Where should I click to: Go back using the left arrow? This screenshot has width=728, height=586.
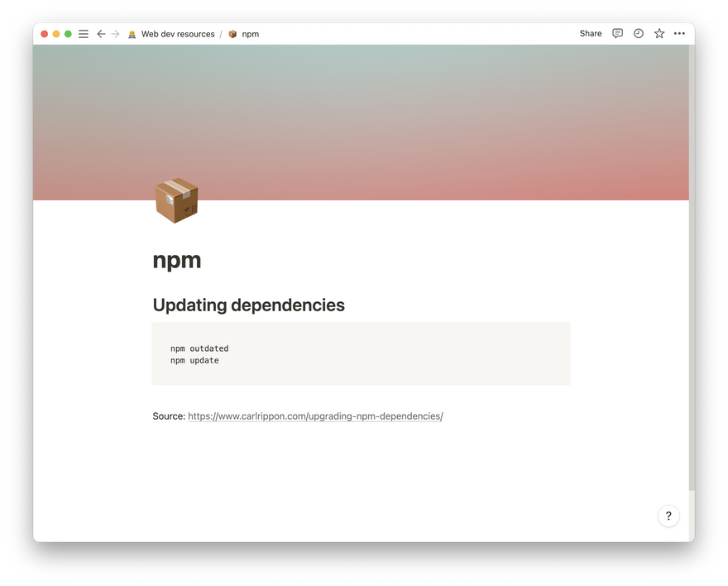pos(101,34)
